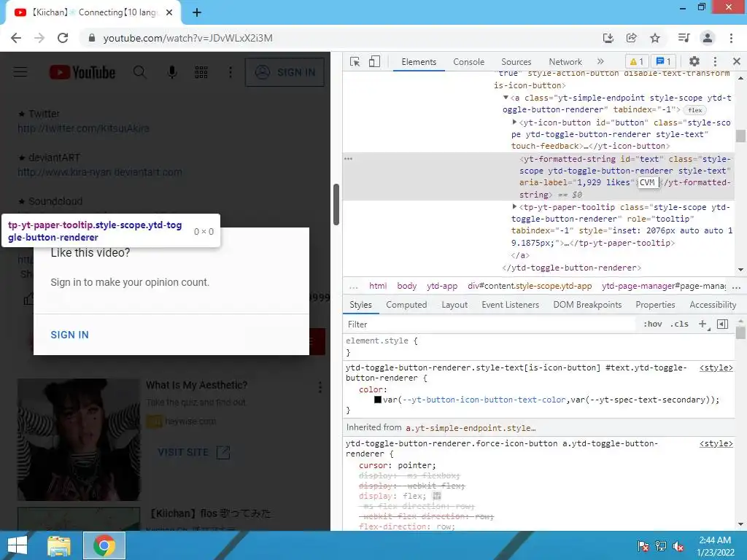Open the DevTools customize three-dot menu
The image size is (747, 560).
[715, 61]
